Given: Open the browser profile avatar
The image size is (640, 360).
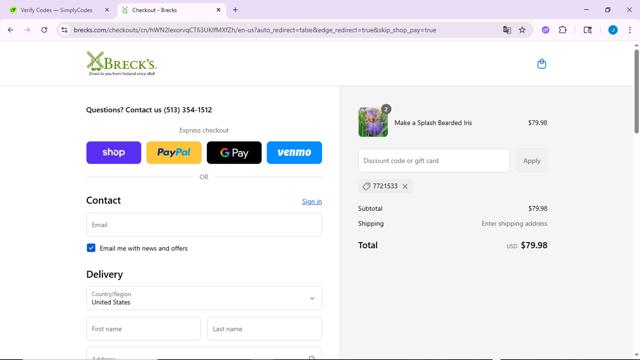Looking at the screenshot, I should [613, 30].
